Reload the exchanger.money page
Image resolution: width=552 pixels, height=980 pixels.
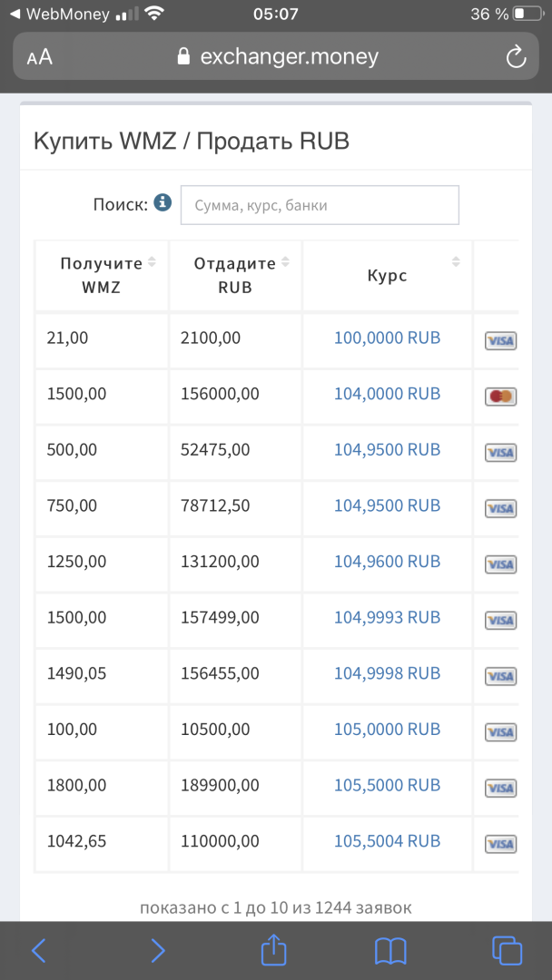pos(516,57)
